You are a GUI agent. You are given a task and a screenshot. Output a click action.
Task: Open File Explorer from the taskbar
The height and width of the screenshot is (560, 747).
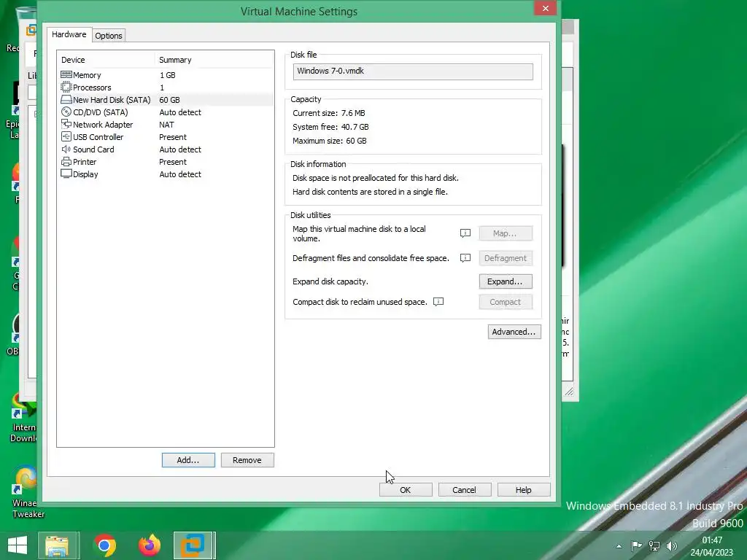tap(57, 545)
